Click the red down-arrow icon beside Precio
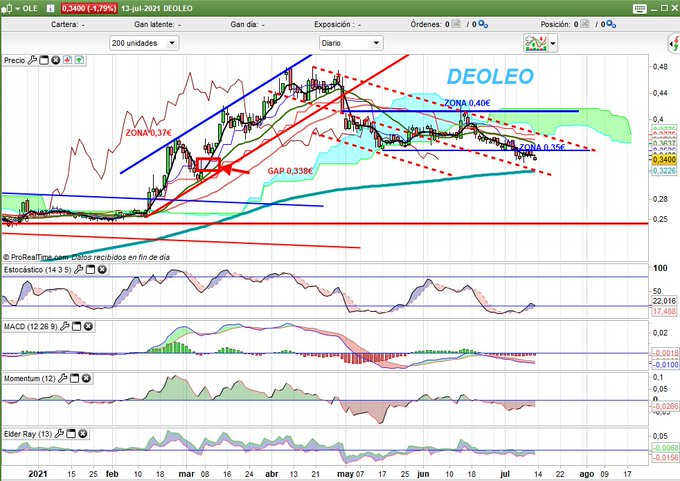The image size is (680, 481). 68,60
